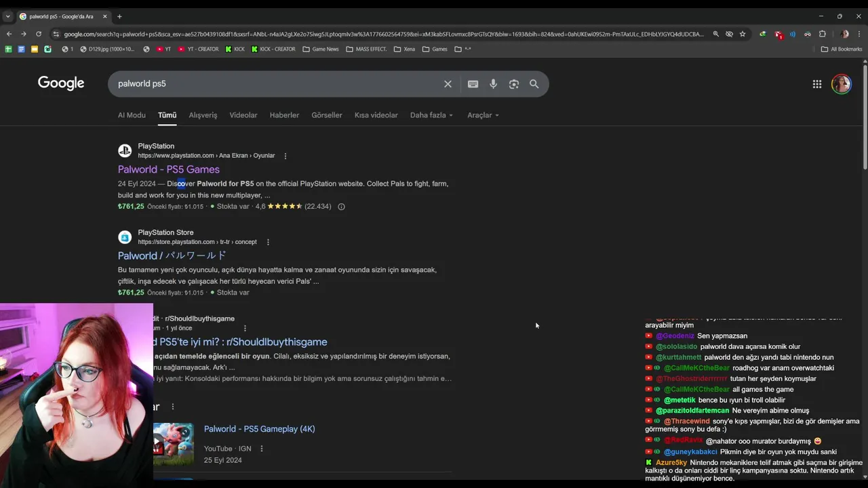This screenshot has height=488, width=868.
Task: Switch to the Görseller tab
Action: coord(327,115)
